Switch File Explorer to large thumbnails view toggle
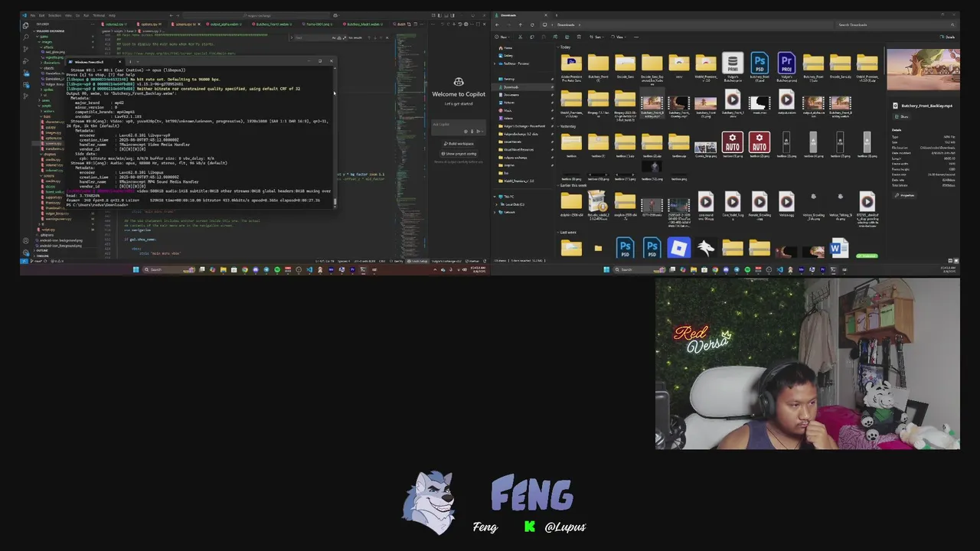 click(x=956, y=260)
